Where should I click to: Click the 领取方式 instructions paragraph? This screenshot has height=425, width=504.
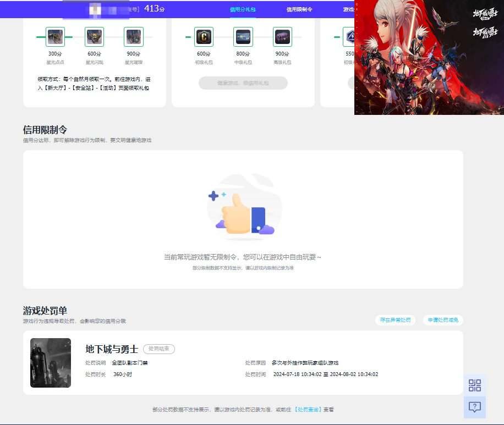(94, 84)
